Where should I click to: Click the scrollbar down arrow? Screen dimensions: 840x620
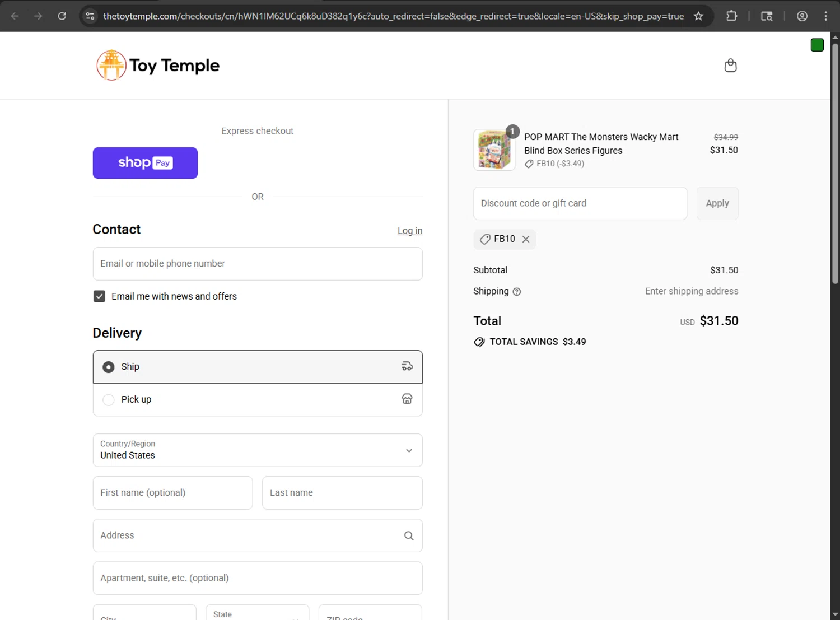coord(835,615)
